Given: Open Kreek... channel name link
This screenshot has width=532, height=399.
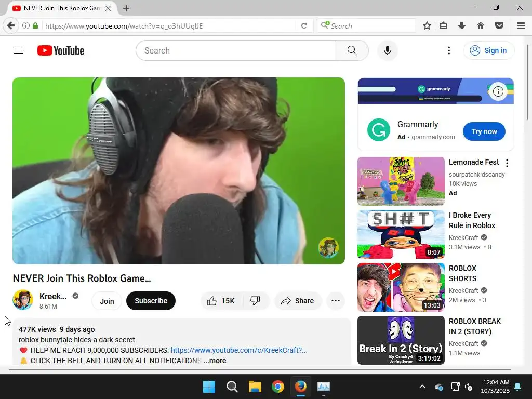Looking at the screenshot, I should (53, 296).
